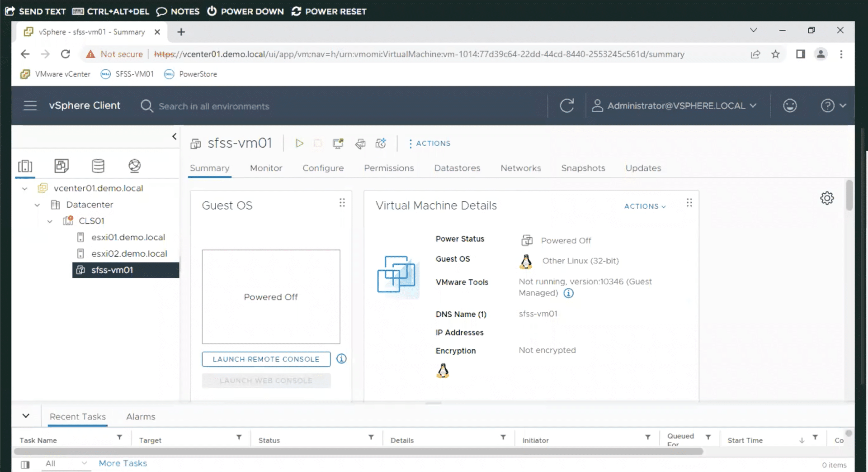Customize summary view with gear icon
Image resolution: width=868 pixels, height=472 pixels.
[x=827, y=198]
